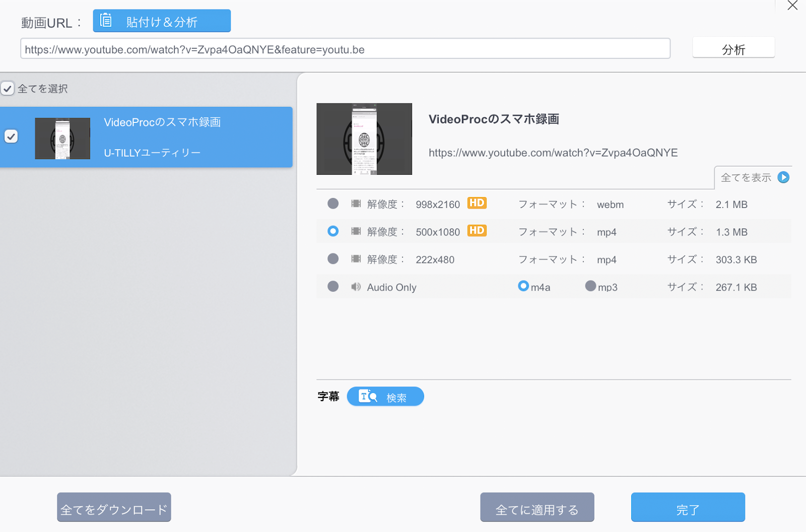
Task: Click the film icon on the 222x480 row
Action: [x=356, y=259]
